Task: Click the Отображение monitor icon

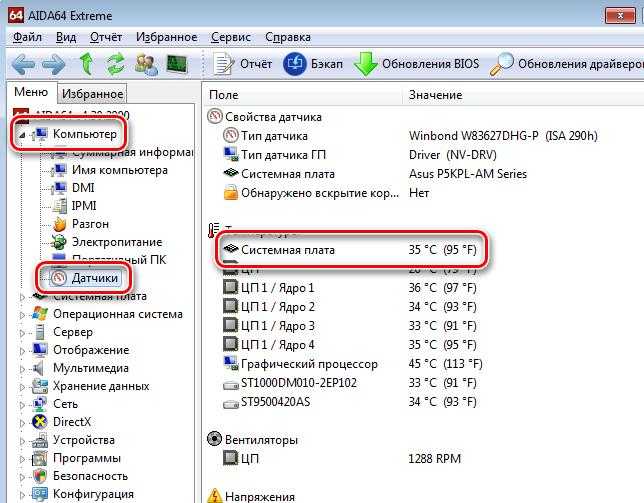Action: 40,350
